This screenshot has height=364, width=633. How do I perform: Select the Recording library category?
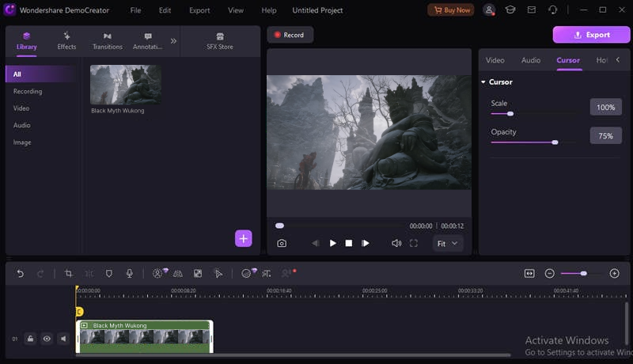[28, 91]
